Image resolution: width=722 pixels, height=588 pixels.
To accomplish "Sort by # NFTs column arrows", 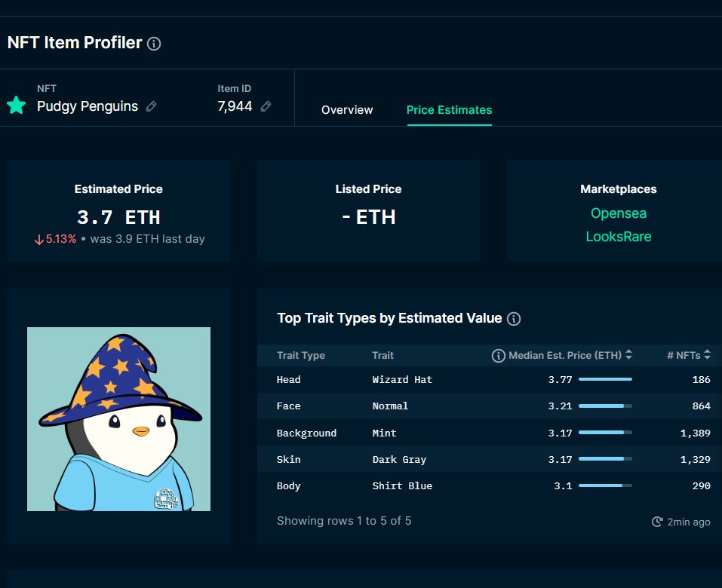I will click(707, 355).
